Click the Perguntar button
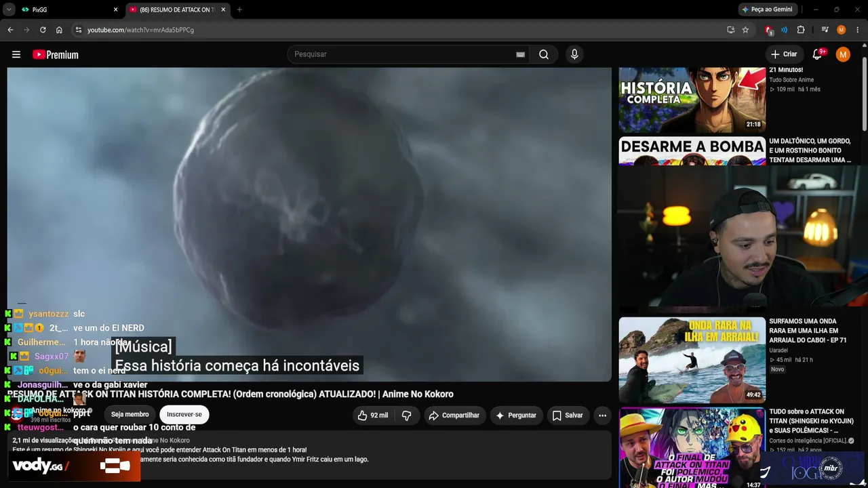The image size is (868, 488). 515,415
